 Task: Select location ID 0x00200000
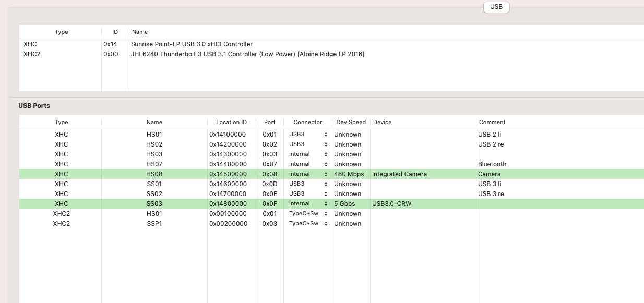click(229, 224)
